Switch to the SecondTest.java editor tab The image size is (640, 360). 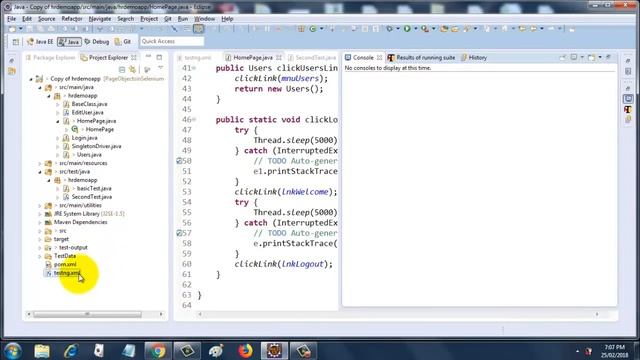pyautogui.click(x=312, y=58)
